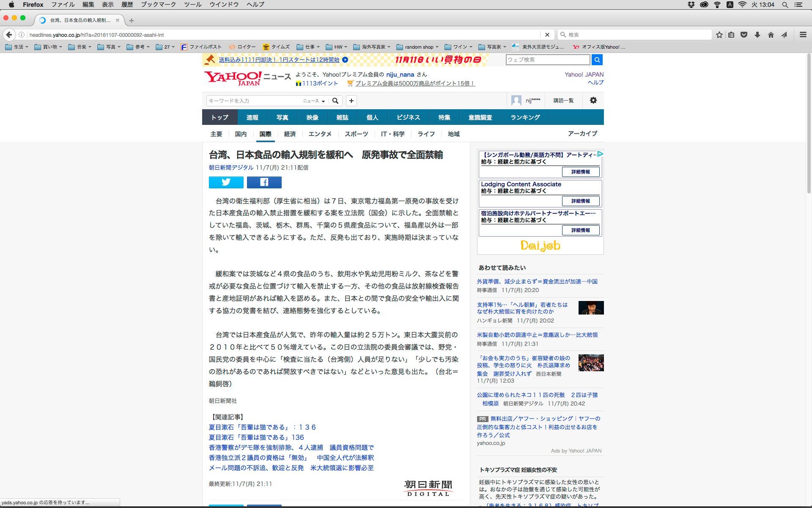Viewport: 812px width, 508px height.
Task: Open the Pocket save icon
Action: pyautogui.click(x=744, y=35)
